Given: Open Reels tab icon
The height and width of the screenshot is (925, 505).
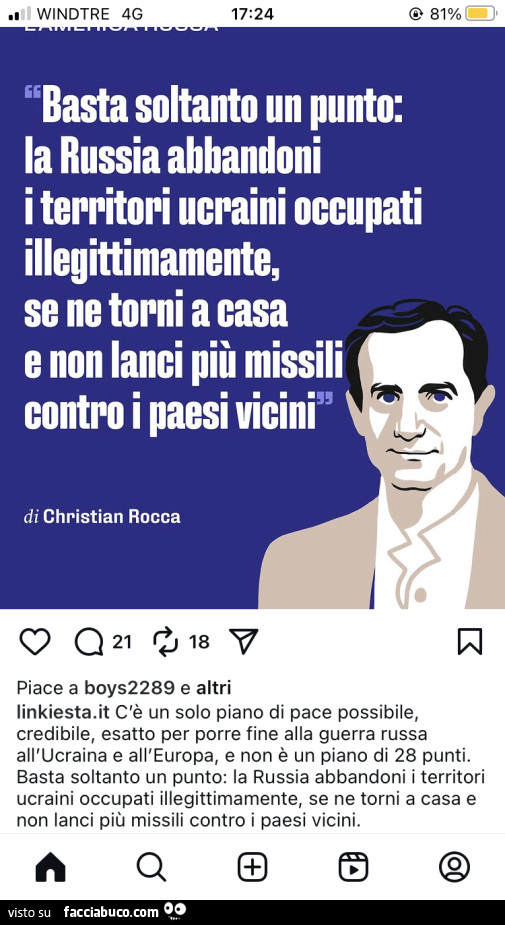Looking at the screenshot, I should 353,868.
